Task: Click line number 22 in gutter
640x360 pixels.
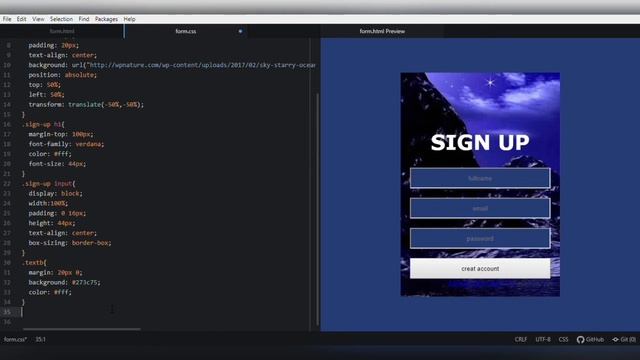Action: click(x=7, y=184)
